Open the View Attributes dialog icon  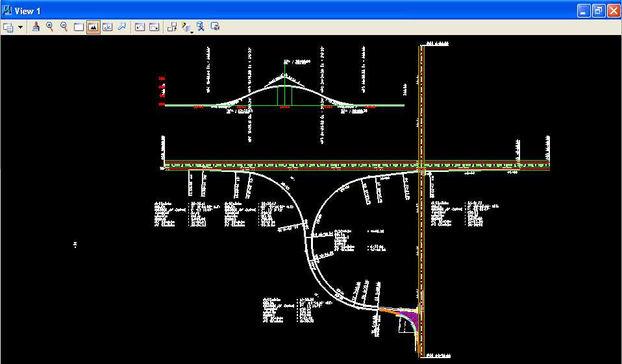click(8, 27)
